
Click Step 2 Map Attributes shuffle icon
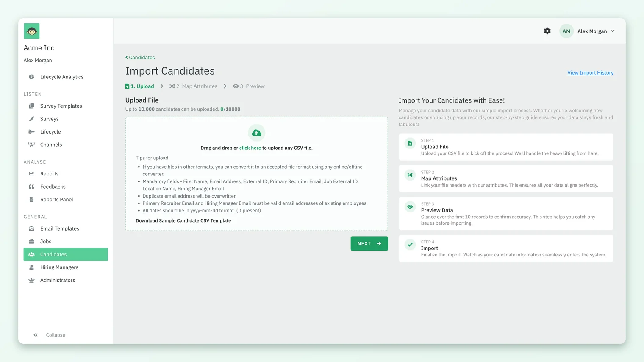pyautogui.click(x=410, y=175)
